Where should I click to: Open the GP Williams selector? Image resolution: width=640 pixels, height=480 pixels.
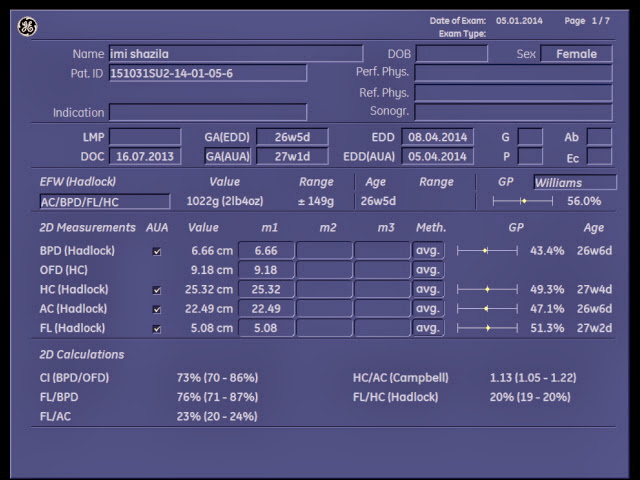coord(575,182)
